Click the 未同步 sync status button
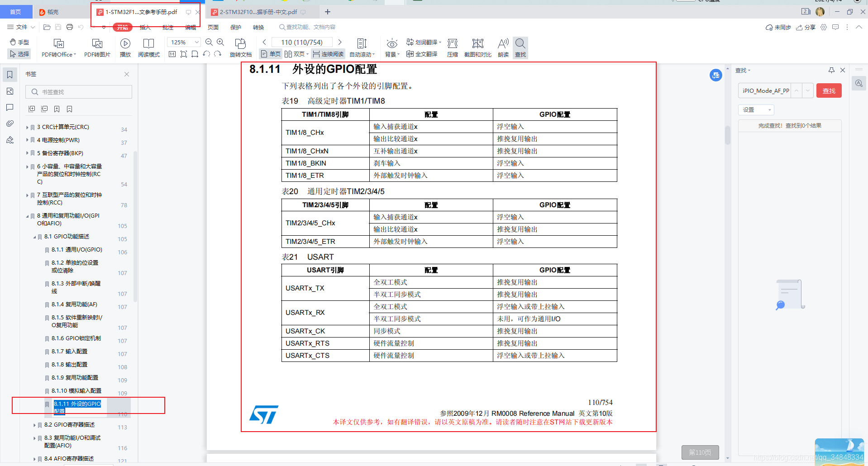The image size is (868, 466). point(778,27)
